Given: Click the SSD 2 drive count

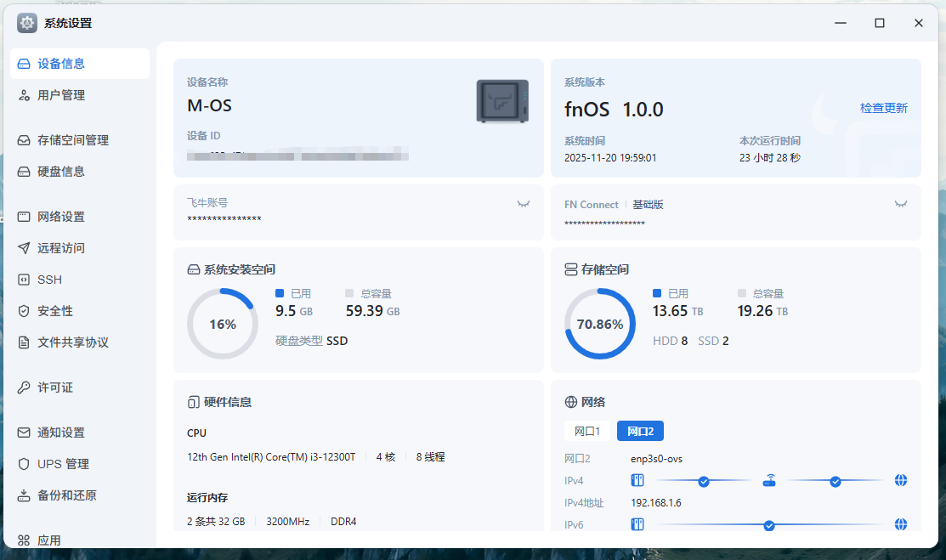Looking at the screenshot, I should [x=713, y=341].
